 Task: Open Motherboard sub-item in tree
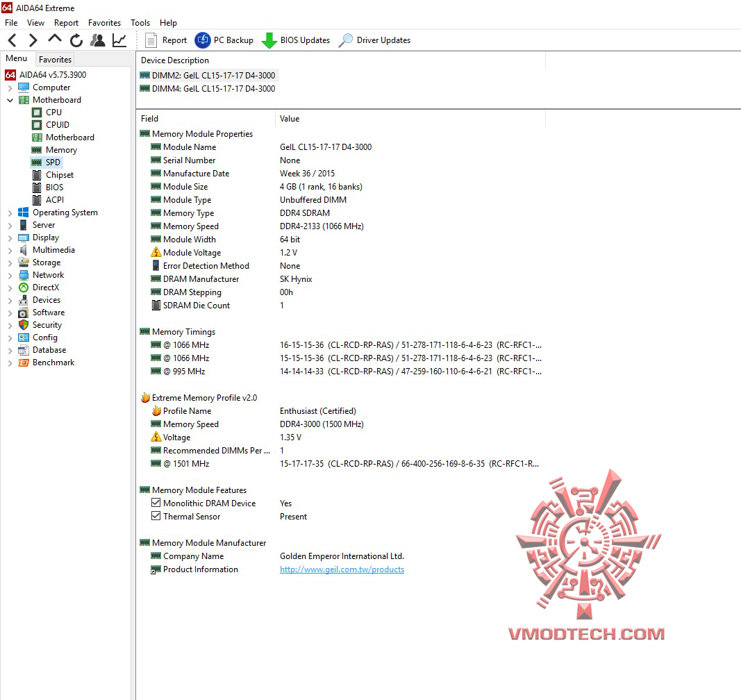pos(70,137)
